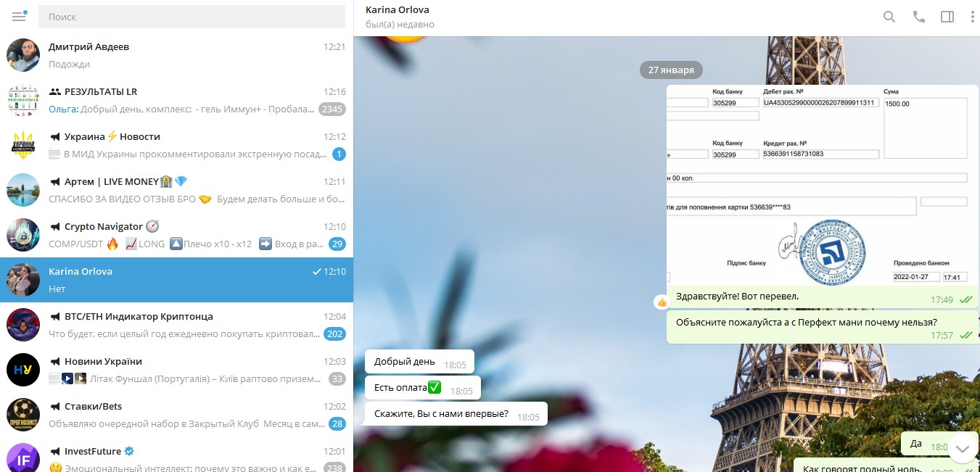
Task: Click megaphone icon beside Crypto Navigator
Action: 55,226
